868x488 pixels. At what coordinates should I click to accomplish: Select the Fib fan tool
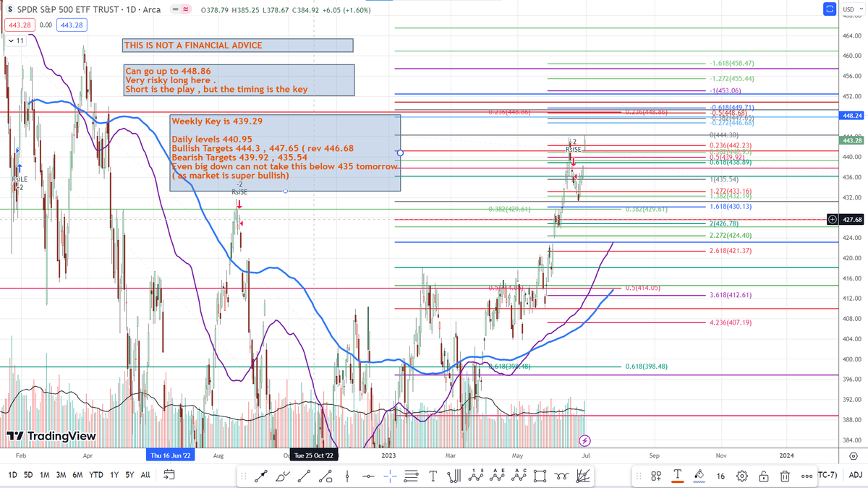point(583,476)
